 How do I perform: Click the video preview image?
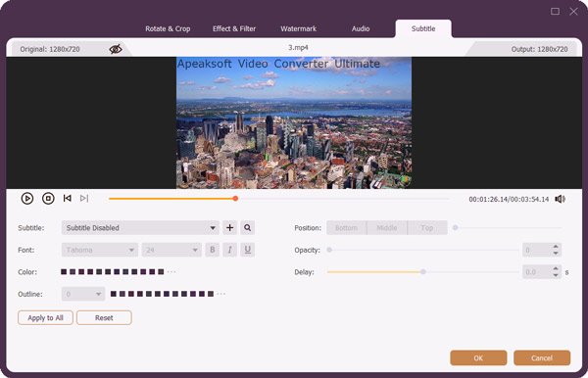[x=294, y=122]
